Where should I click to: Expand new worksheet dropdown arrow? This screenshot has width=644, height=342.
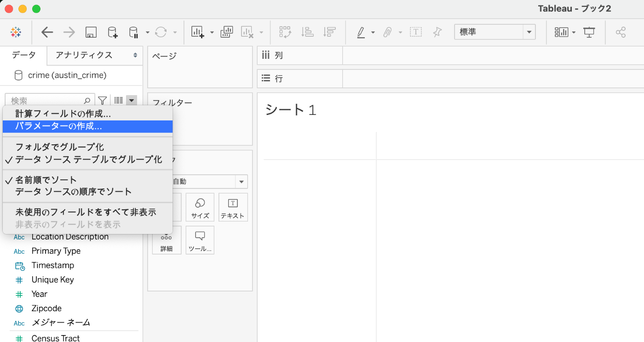(x=212, y=32)
